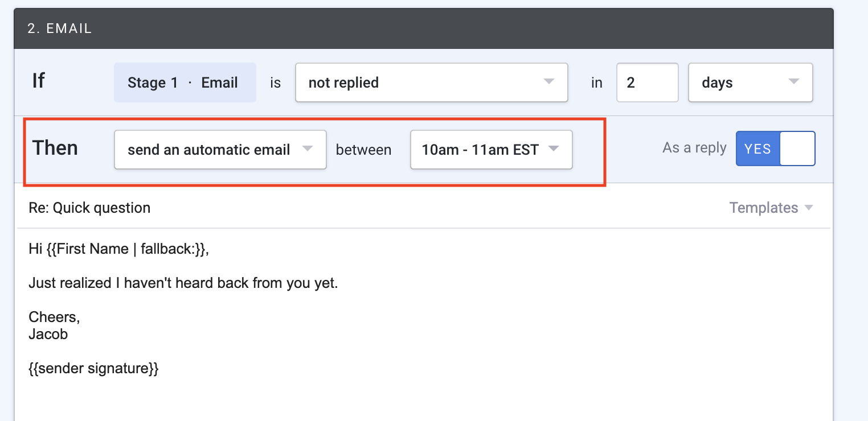Viewport: 868px width, 421px height.
Task: Click the {{sender signature}} placeholder
Action: pyautogui.click(x=93, y=369)
